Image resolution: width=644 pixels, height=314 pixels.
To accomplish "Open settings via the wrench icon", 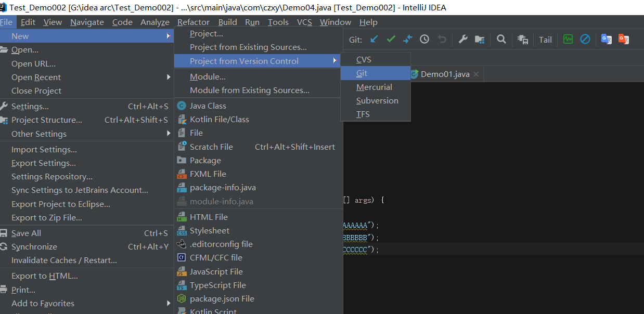I will point(462,39).
